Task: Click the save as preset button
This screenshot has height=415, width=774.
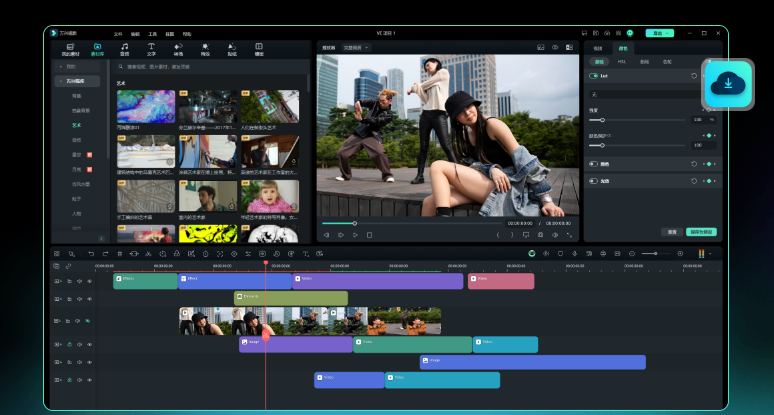Action: coord(703,232)
